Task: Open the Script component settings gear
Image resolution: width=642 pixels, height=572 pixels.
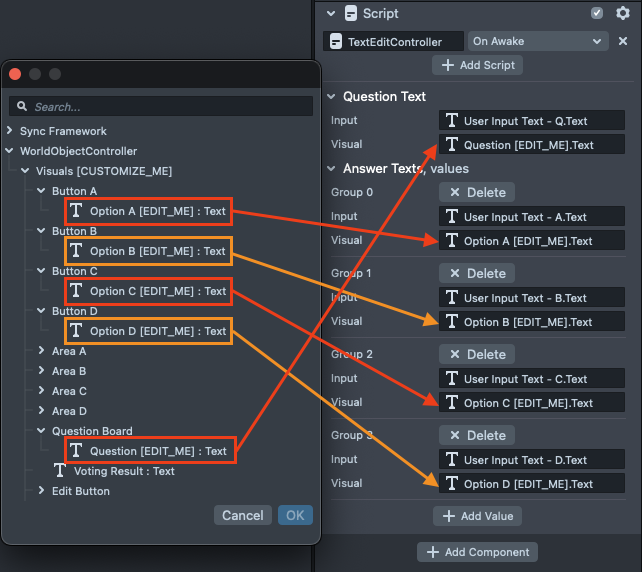Action: click(x=623, y=13)
